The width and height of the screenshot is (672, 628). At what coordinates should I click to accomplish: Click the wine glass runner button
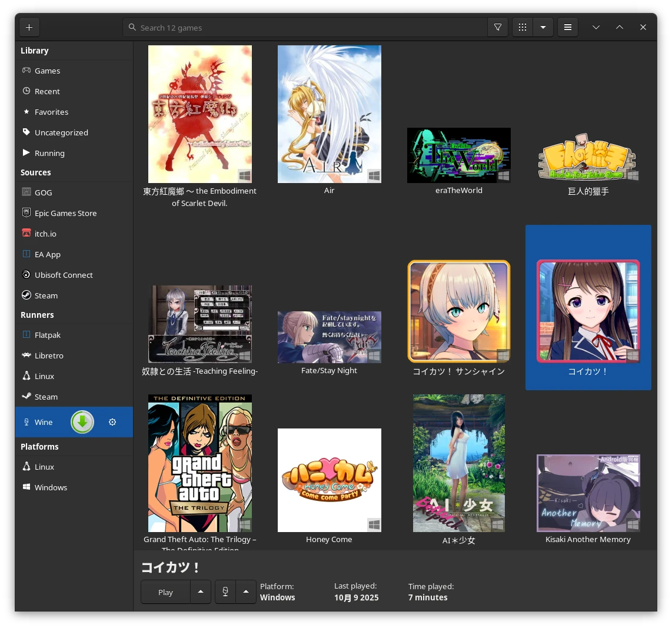point(225,592)
